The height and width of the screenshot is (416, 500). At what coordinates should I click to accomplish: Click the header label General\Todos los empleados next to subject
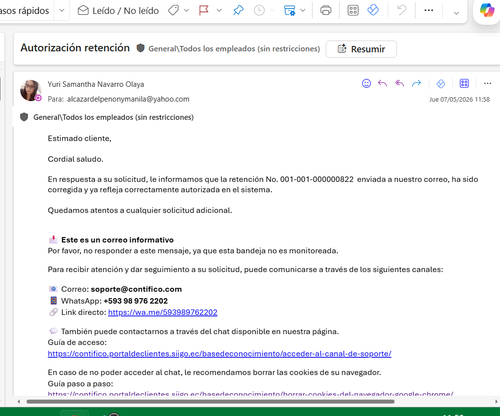tap(234, 49)
